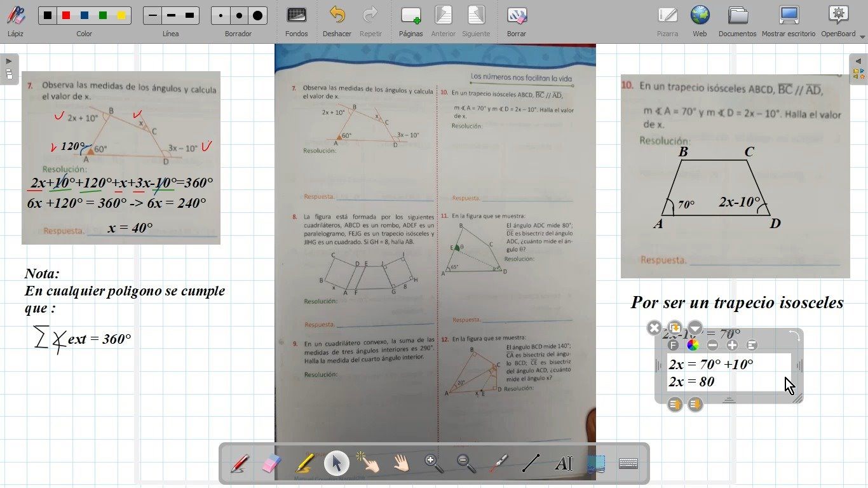Pick the small eraser size
Image resolution: width=868 pixels, height=488 pixels.
point(220,15)
